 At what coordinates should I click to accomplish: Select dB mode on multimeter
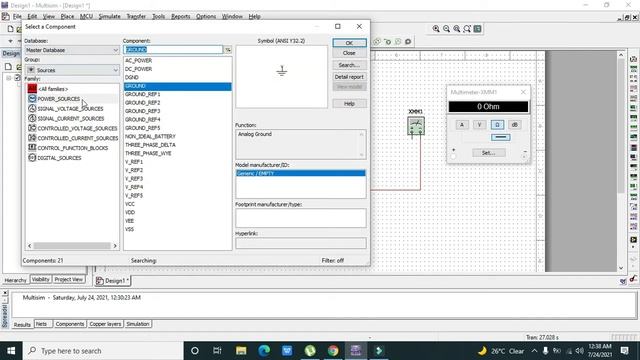(514, 125)
